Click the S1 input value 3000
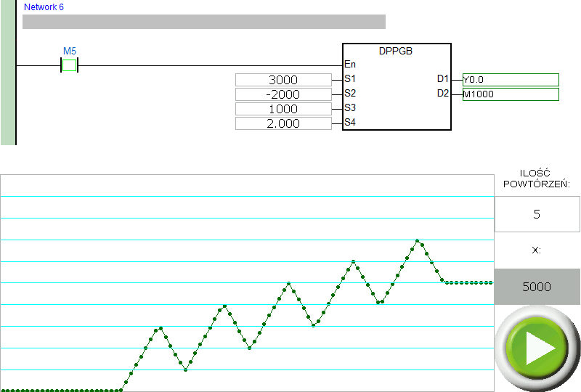The image size is (581, 392). pyautogui.click(x=283, y=80)
